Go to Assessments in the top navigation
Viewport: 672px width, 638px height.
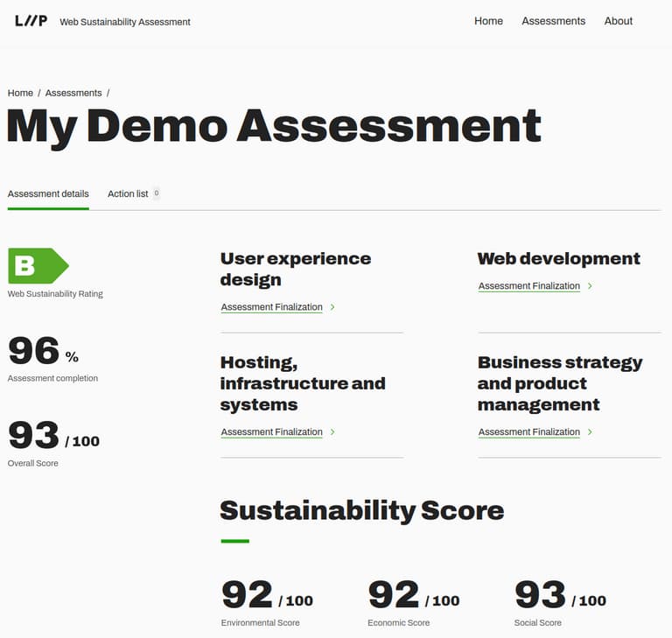[553, 21]
